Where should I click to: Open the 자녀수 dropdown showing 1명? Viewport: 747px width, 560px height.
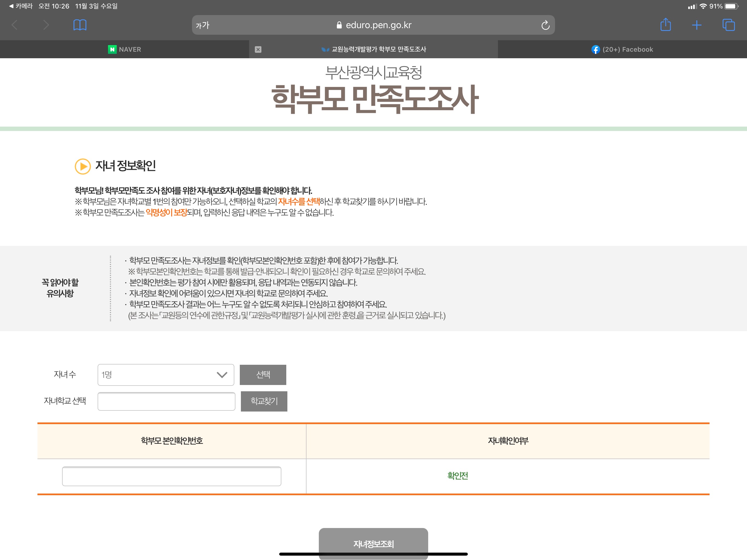(x=165, y=375)
